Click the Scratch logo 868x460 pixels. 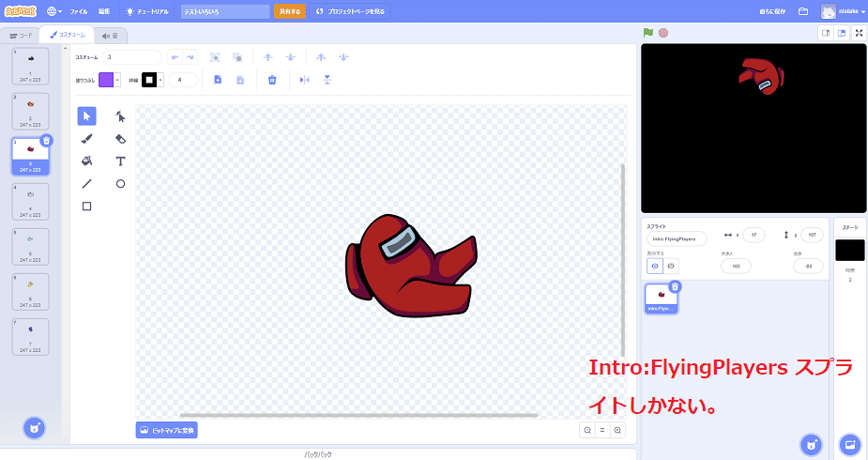click(x=21, y=11)
